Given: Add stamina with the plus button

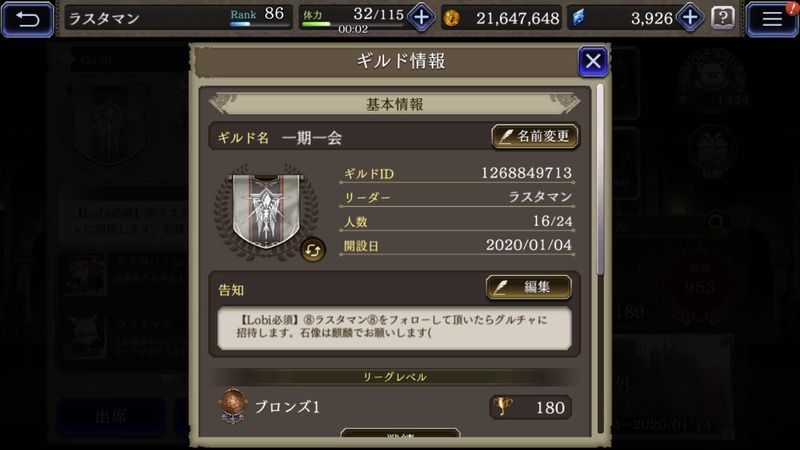Looking at the screenshot, I should (x=421, y=18).
